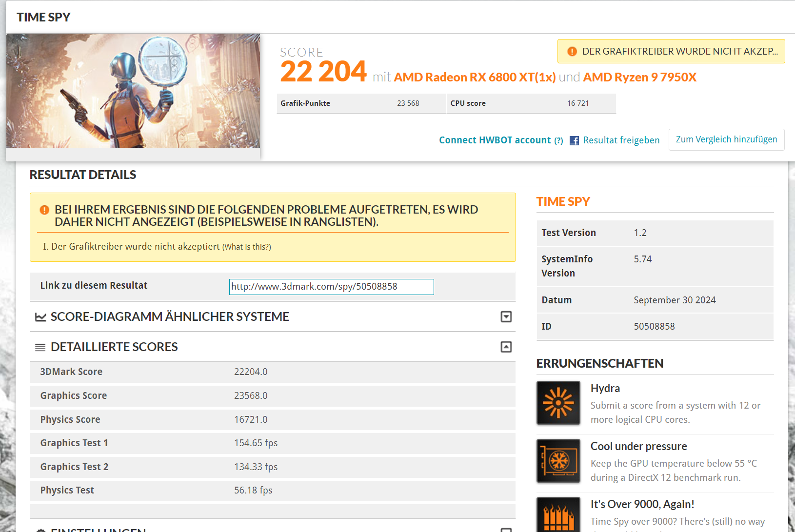
Task: Click the Graphics Test 1 label
Action: pyautogui.click(x=74, y=443)
